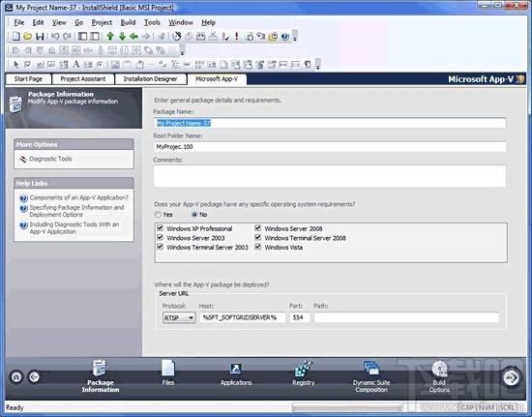Click the Root Folder Name field
The width and height of the screenshot is (532, 417).
(x=330, y=147)
